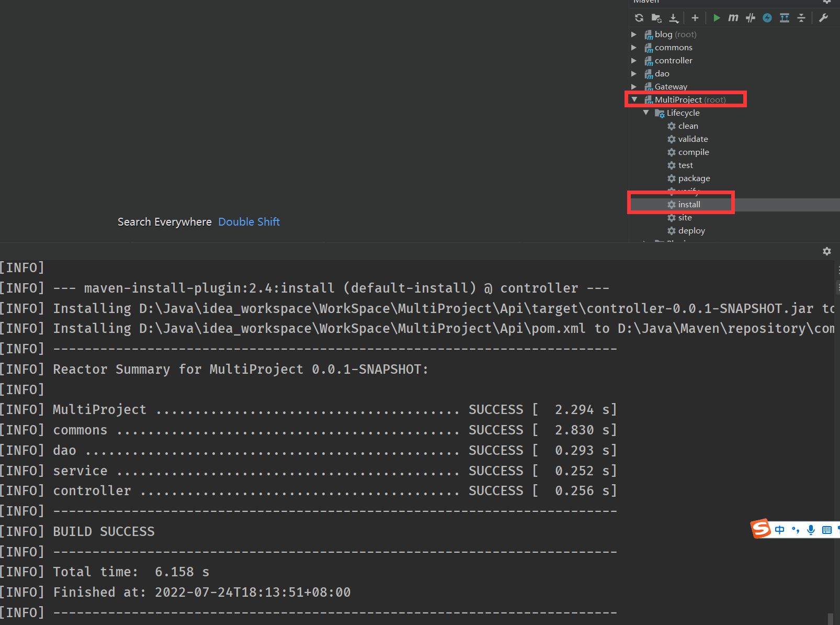Toggle Skip Tests mode lightning icon

click(767, 18)
